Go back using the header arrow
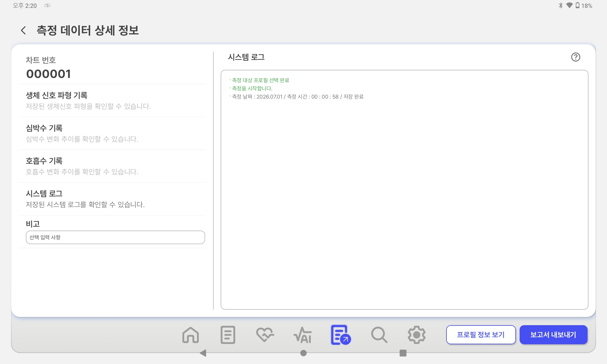 [23, 30]
